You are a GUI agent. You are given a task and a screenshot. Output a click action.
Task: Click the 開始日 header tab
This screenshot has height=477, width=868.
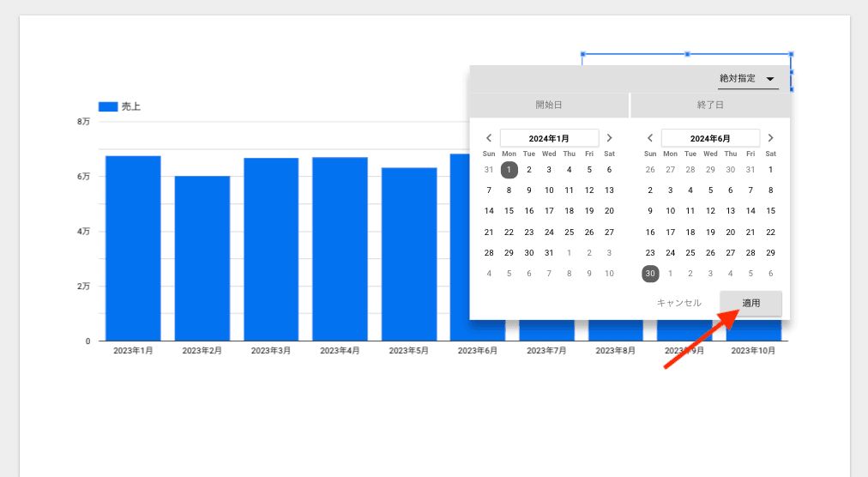(549, 106)
